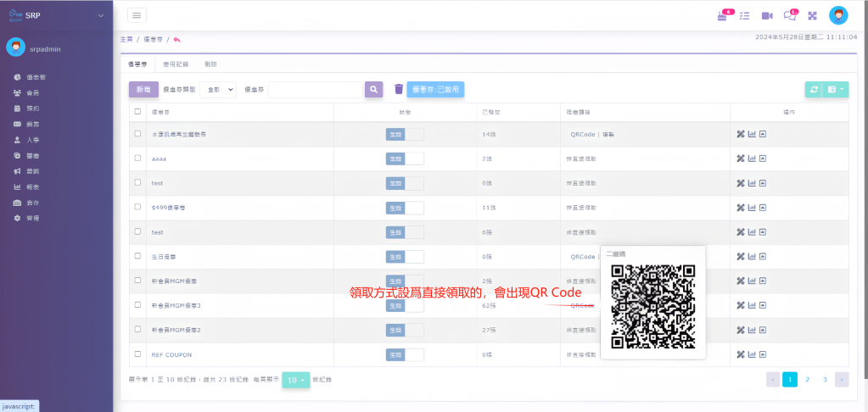868x412 pixels.
Task: Click the purple add new button
Action: [143, 89]
